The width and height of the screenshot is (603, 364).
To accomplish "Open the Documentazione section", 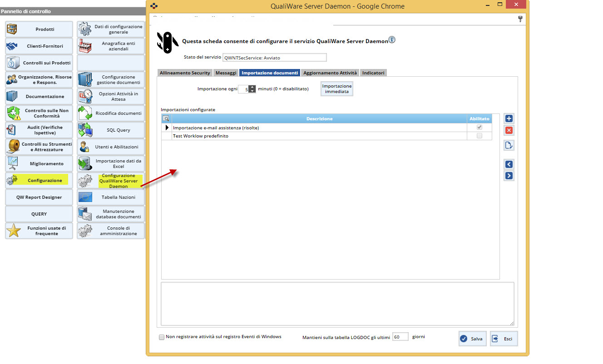I will click(x=39, y=97).
